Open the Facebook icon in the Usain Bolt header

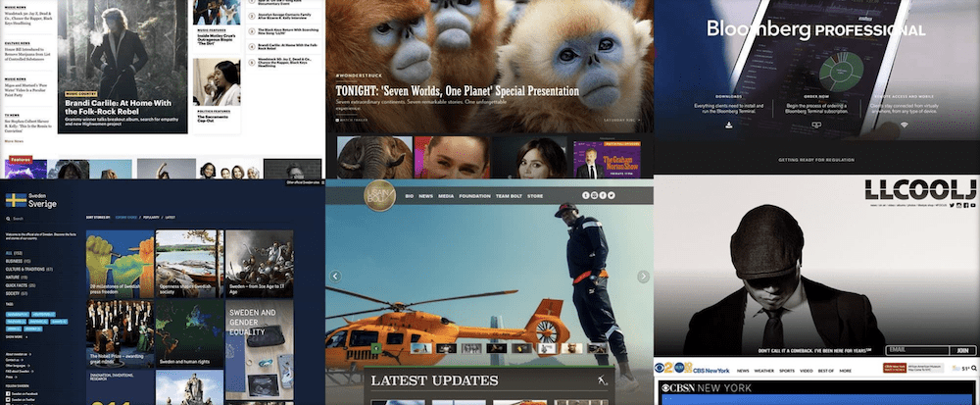click(603, 195)
